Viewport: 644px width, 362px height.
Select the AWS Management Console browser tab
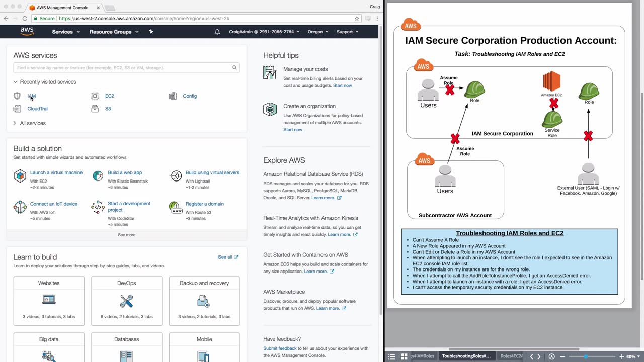coord(65,8)
